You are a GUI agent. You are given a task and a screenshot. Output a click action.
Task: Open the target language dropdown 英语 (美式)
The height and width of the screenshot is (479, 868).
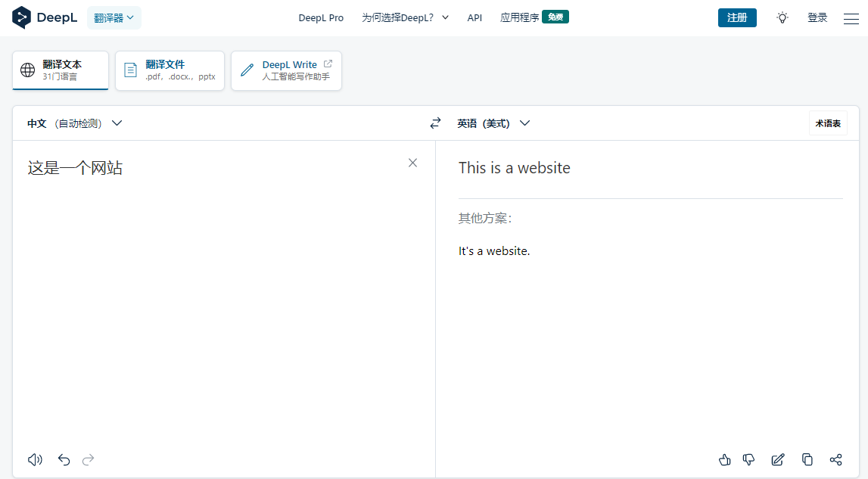click(x=493, y=123)
